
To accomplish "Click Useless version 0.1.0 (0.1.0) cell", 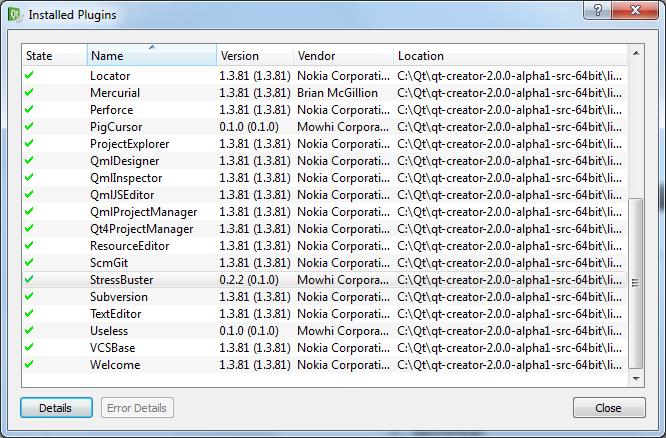I will coord(249,331).
